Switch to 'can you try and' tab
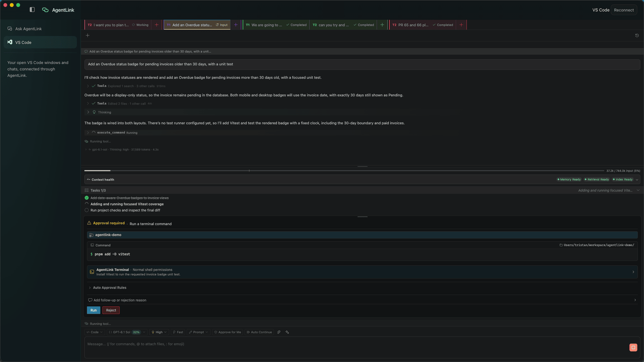This screenshot has height=362, width=644. tap(343, 25)
